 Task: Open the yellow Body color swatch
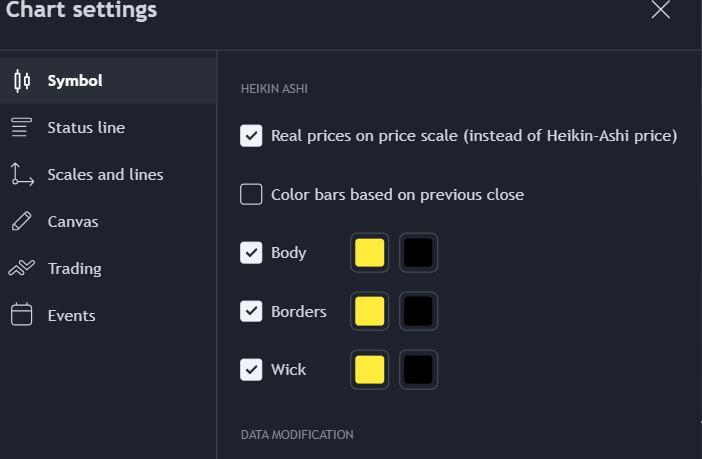pyautogui.click(x=370, y=253)
